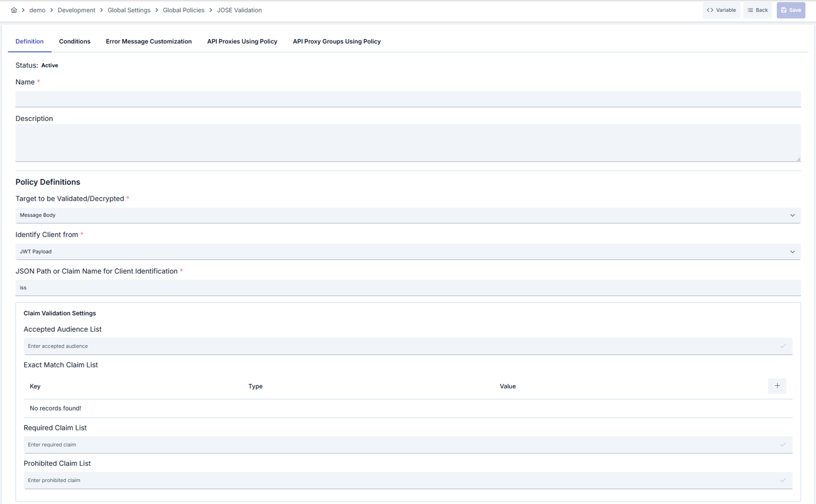Open the Variable code button

(x=721, y=10)
